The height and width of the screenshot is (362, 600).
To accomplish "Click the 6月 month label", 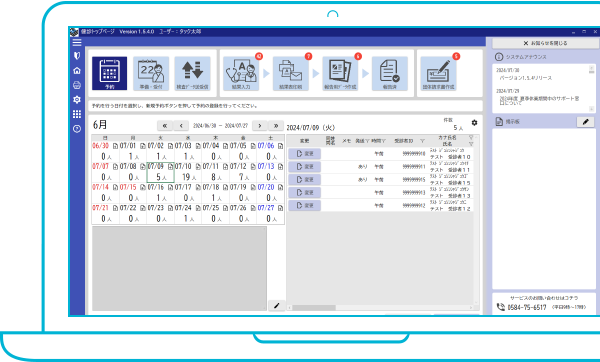I will point(100,125).
